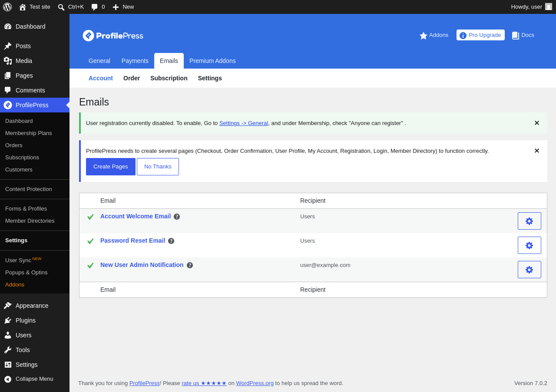Open the Ctrl+K search command
Viewport: 556px width, 392px height.
pos(71,7)
